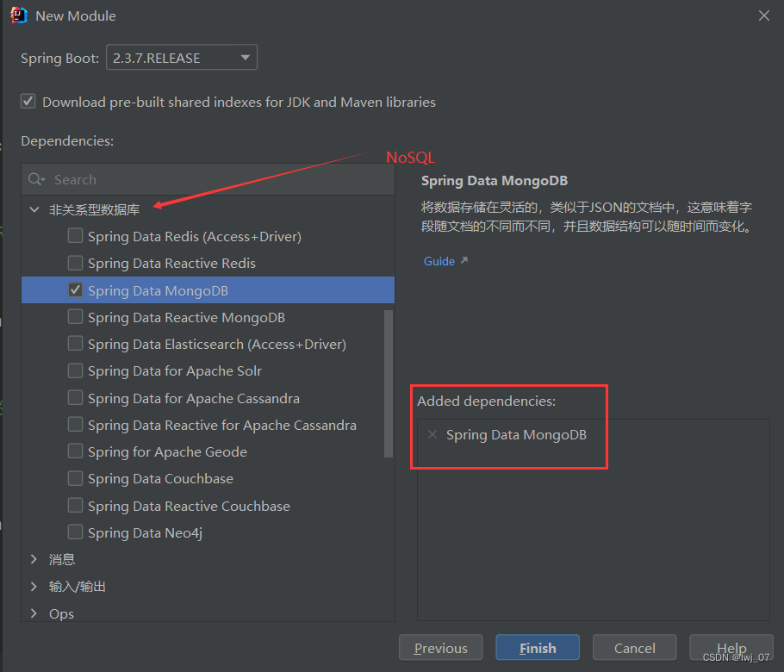Screen dimensions: 784x672
Task: Expand the Ops category
Action: pos(34,613)
